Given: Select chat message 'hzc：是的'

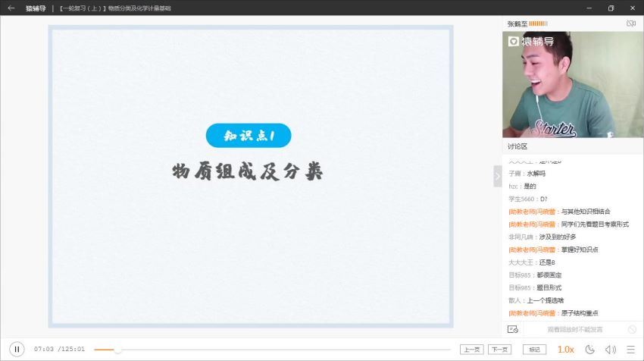Looking at the screenshot, I should point(522,187).
